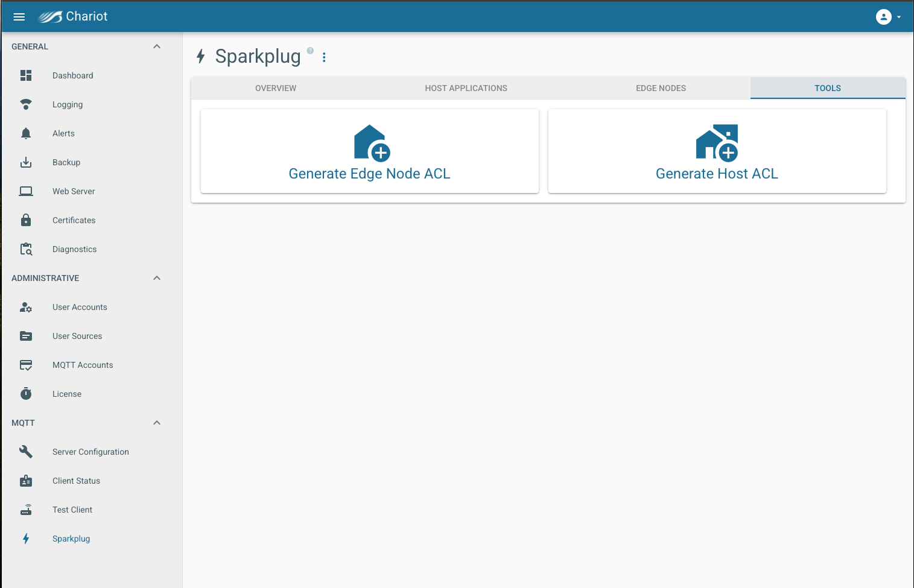The width and height of the screenshot is (914, 588).
Task: Click the Chariot logo
Action: (73, 16)
